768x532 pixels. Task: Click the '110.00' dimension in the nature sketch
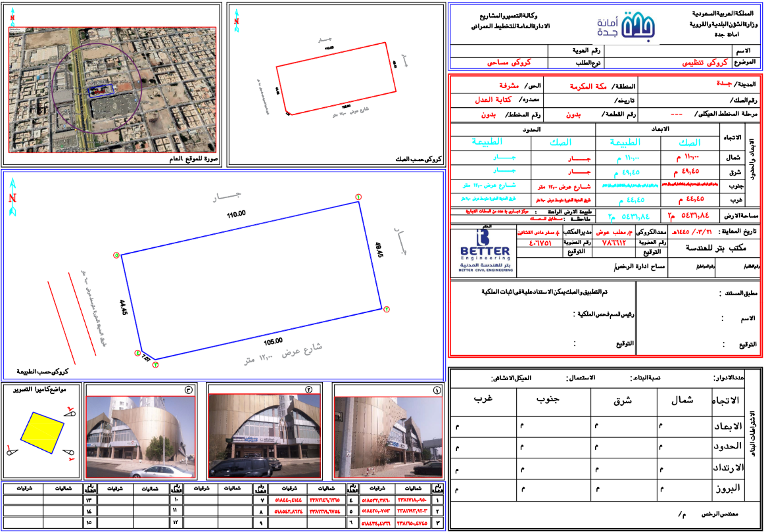(236, 214)
